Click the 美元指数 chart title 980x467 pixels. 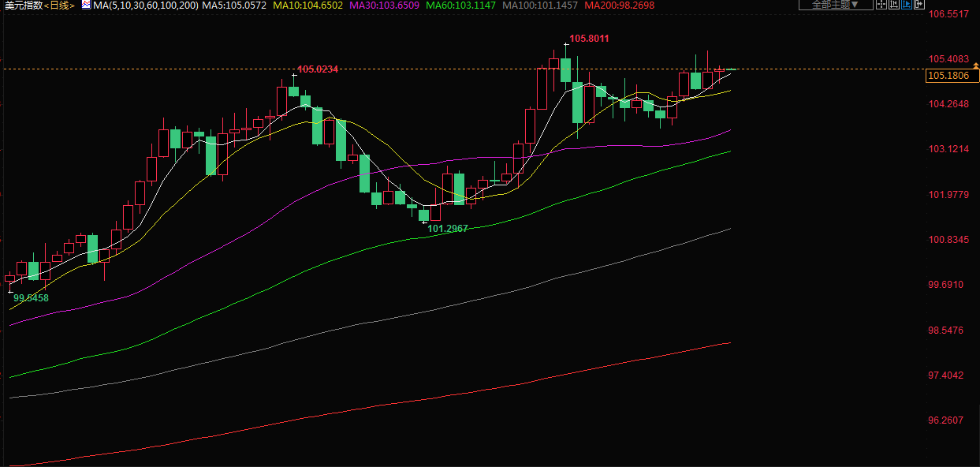(x=21, y=6)
